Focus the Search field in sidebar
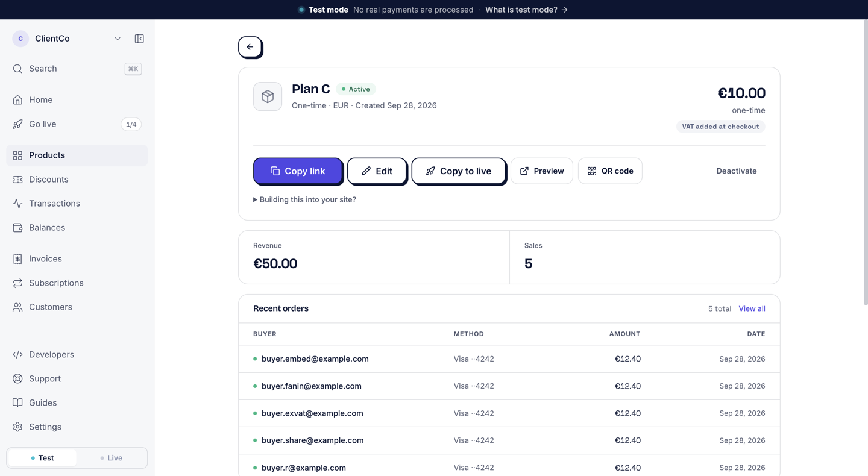The image size is (868, 476). 77,69
